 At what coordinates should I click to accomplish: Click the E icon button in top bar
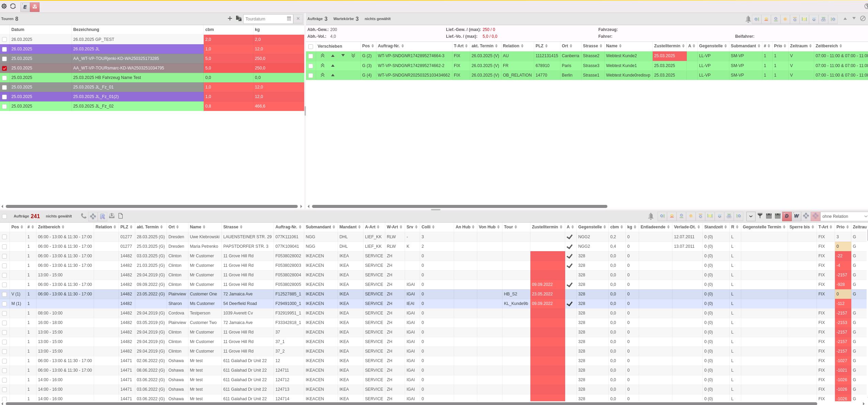pyautogui.click(x=25, y=7)
